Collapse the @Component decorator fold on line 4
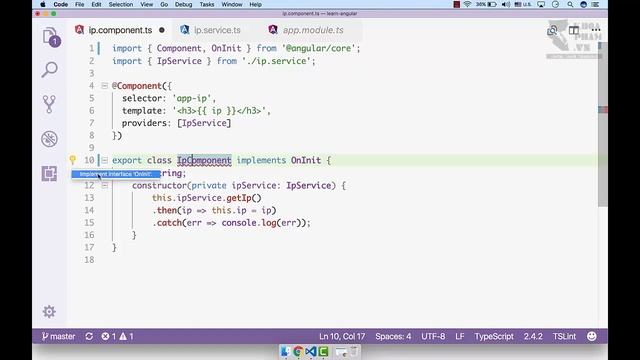This screenshot has height=360, width=640. 104,86
